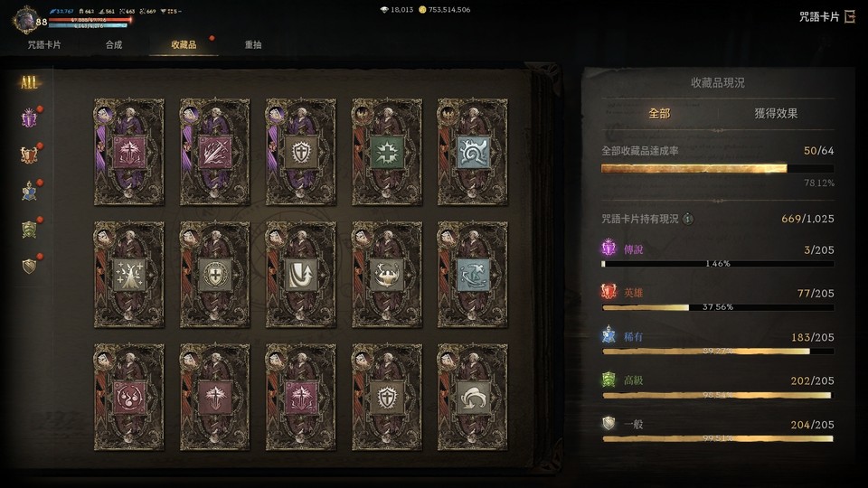This screenshot has height=488, width=868.
Task: Filter by blue rare grade icon
Action: coord(29,192)
